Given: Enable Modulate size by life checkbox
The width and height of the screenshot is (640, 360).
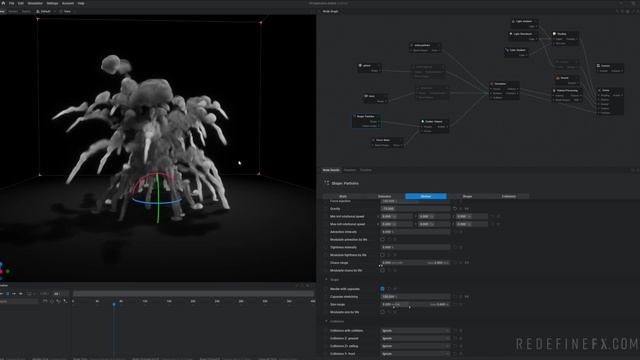Looking at the screenshot, I should coord(382,312).
